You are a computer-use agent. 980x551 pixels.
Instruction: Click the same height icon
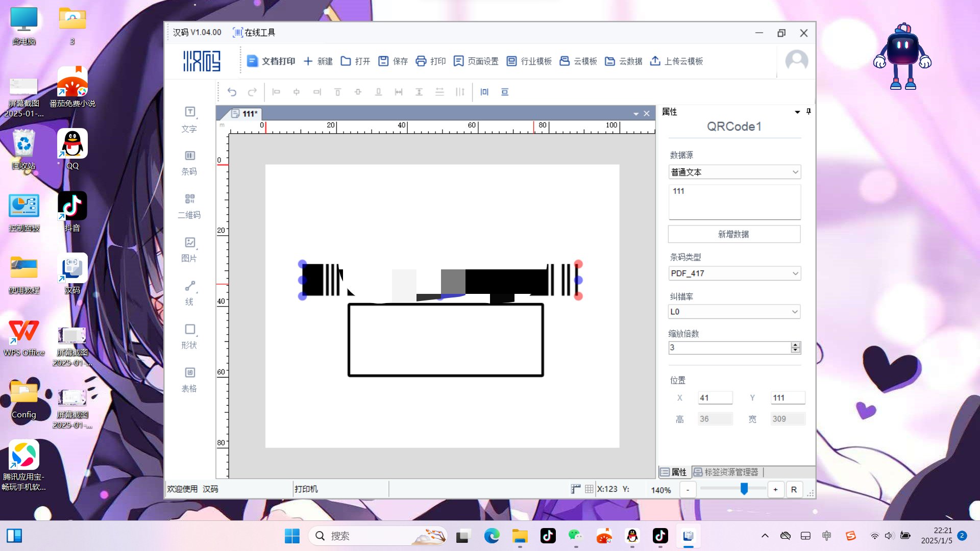419,92
